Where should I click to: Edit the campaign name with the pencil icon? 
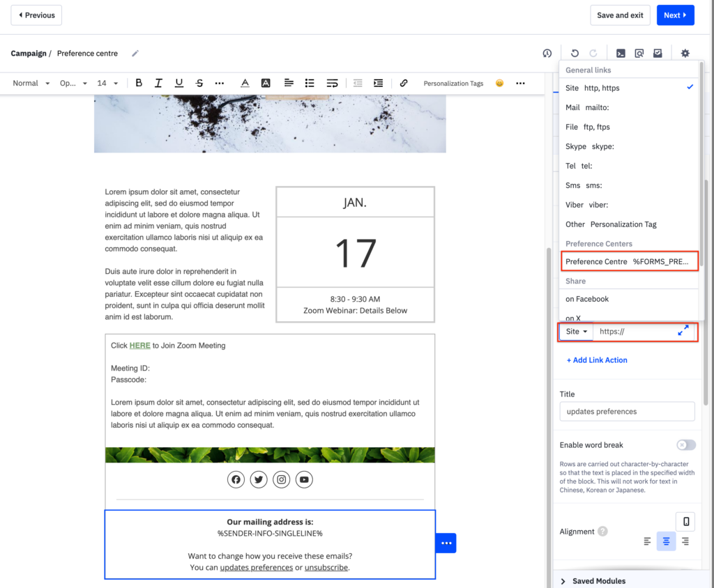[x=135, y=53]
